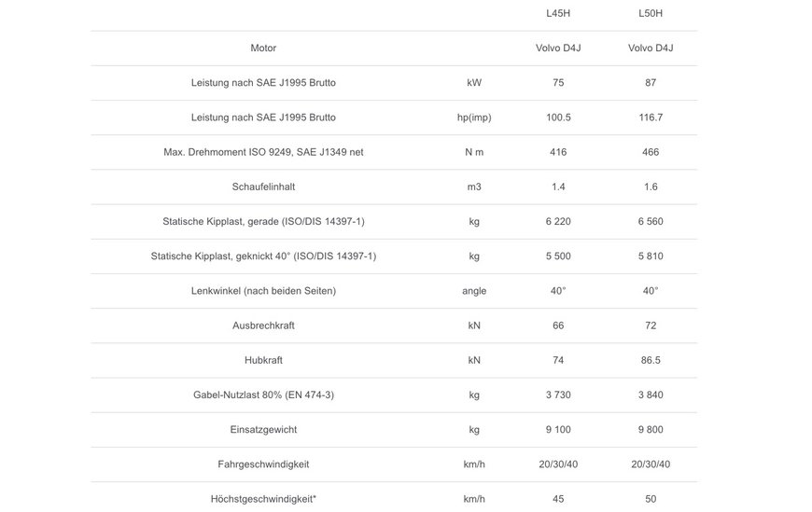Click the Kipplast gerade value 6 220

(558, 222)
